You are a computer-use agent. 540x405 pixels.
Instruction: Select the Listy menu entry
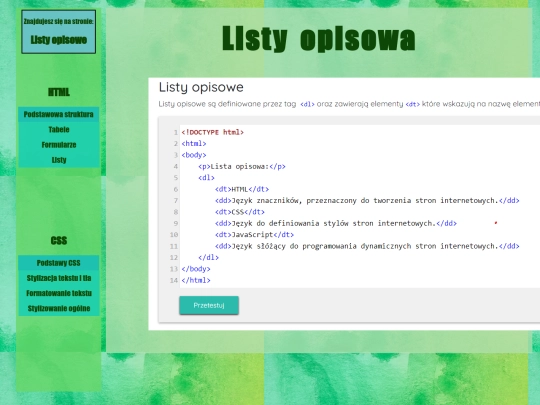59,160
